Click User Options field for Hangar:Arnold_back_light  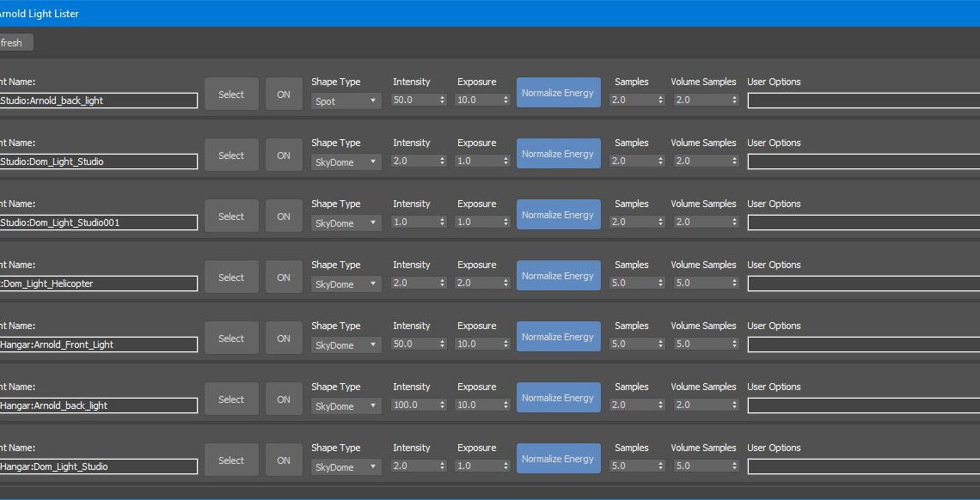coord(862,405)
